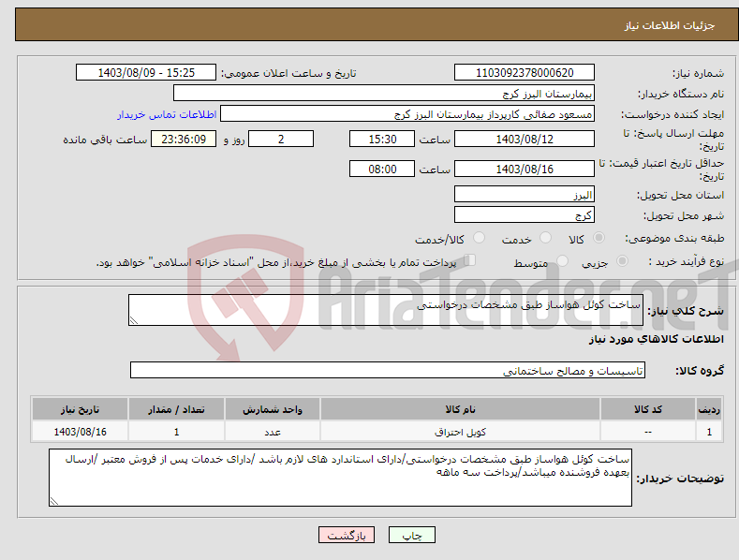Click the ردیف column header

(x=709, y=409)
